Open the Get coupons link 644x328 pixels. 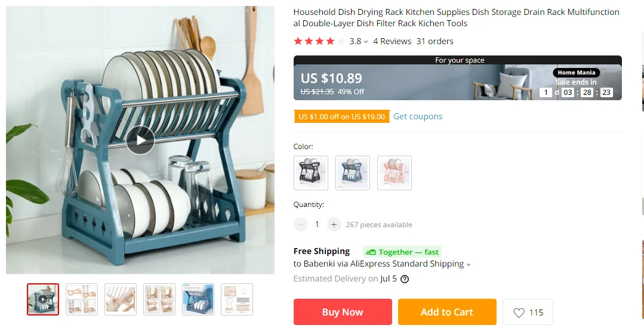(418, 116)
